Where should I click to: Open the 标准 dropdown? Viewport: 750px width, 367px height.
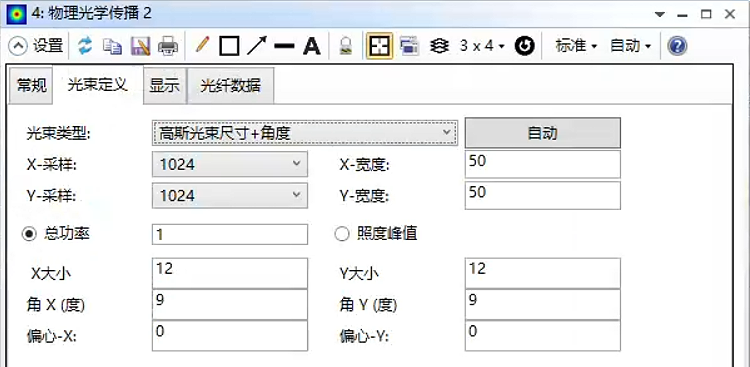point(576,46)
